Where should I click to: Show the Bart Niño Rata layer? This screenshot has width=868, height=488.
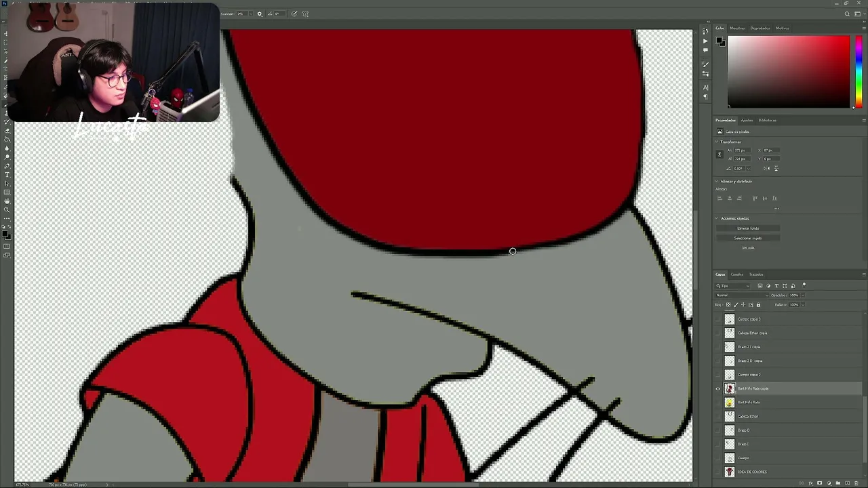click(718, 403)
